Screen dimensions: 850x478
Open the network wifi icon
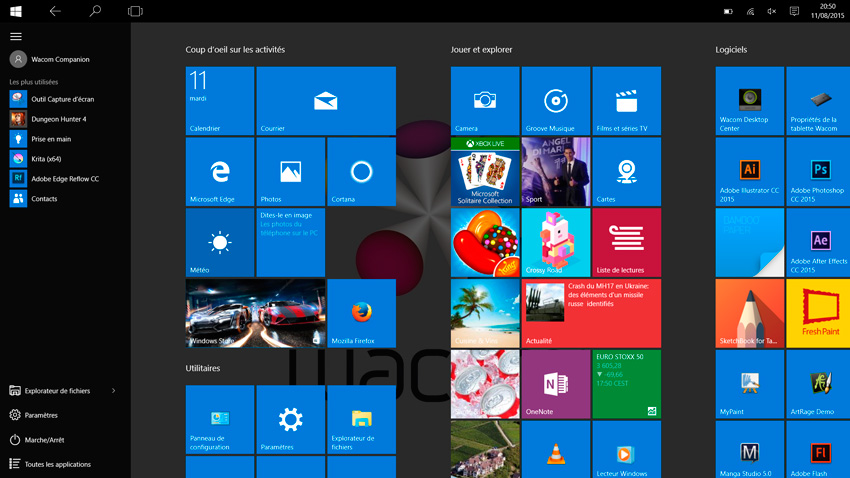click(750, 11)
